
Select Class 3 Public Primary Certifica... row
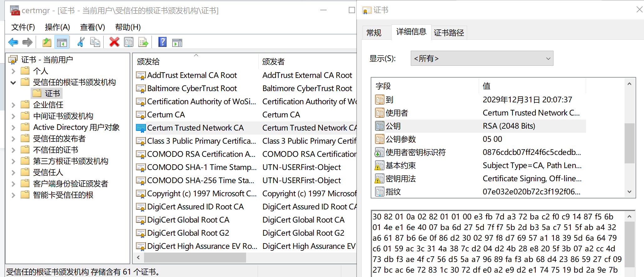246,141
